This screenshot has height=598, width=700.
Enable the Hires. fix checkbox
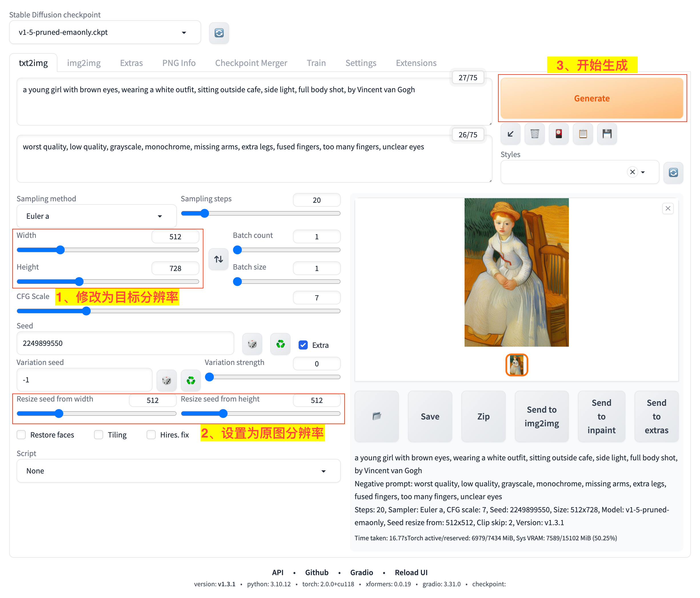point(151,435)
